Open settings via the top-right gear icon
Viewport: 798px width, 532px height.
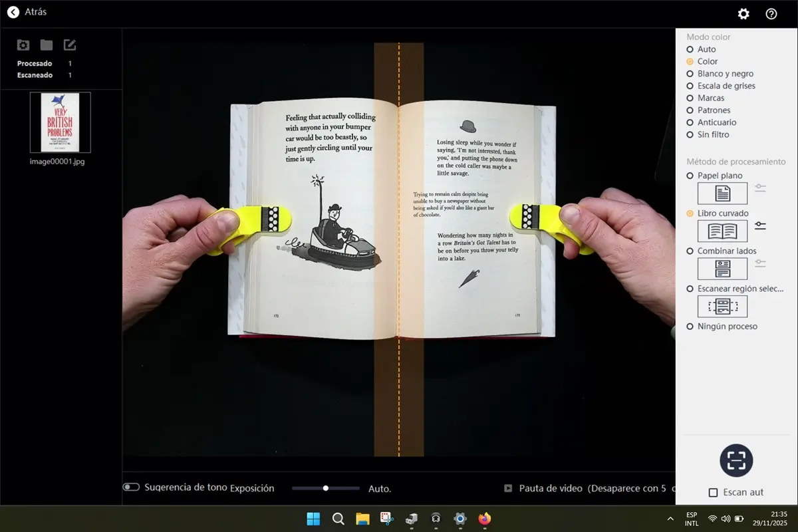click(x=743, y=14)
